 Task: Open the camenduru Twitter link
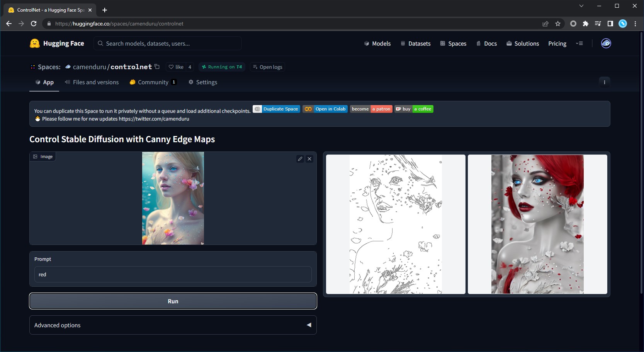154,119
